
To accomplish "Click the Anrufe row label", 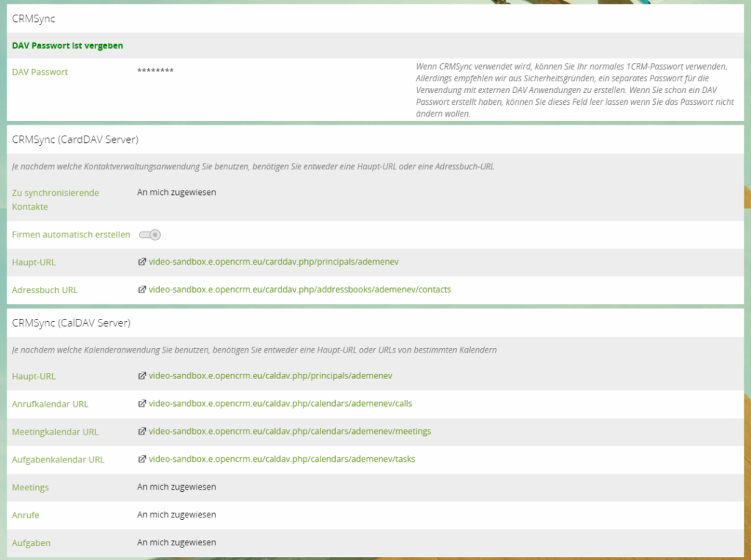I will tap(26, 515).
